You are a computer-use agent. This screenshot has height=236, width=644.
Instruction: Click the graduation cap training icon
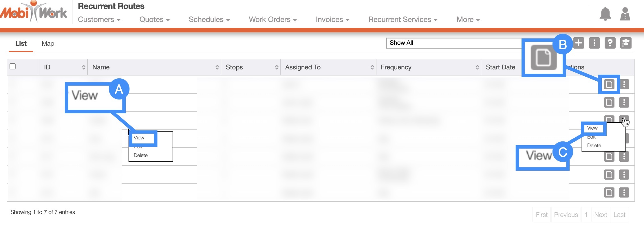tap(625, 43)
